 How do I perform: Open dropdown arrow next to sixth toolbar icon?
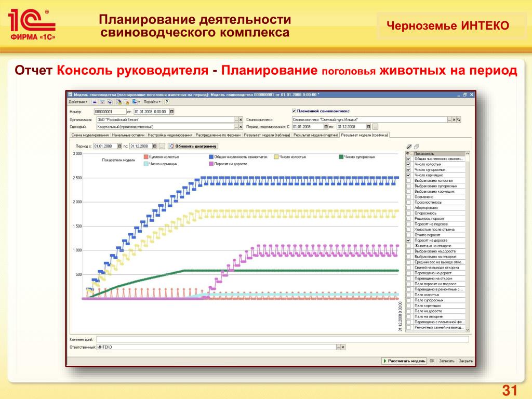(139, 102)
